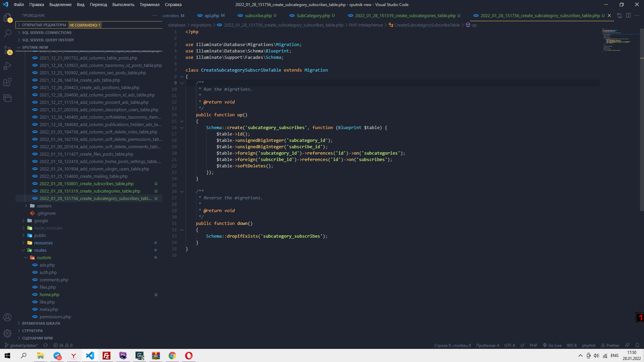Switch to the SubCategory.php tab
The height and width of the screenshot is (362, 644).
313,15
